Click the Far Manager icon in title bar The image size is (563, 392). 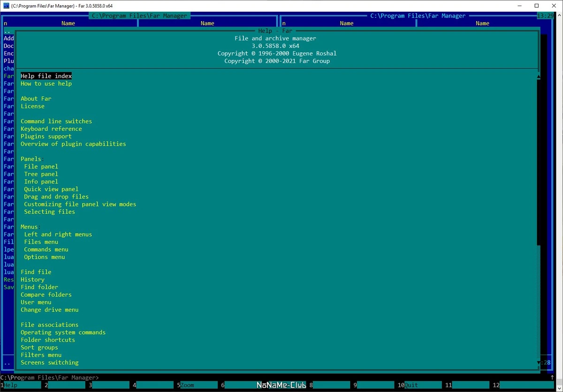click(6, 6)
